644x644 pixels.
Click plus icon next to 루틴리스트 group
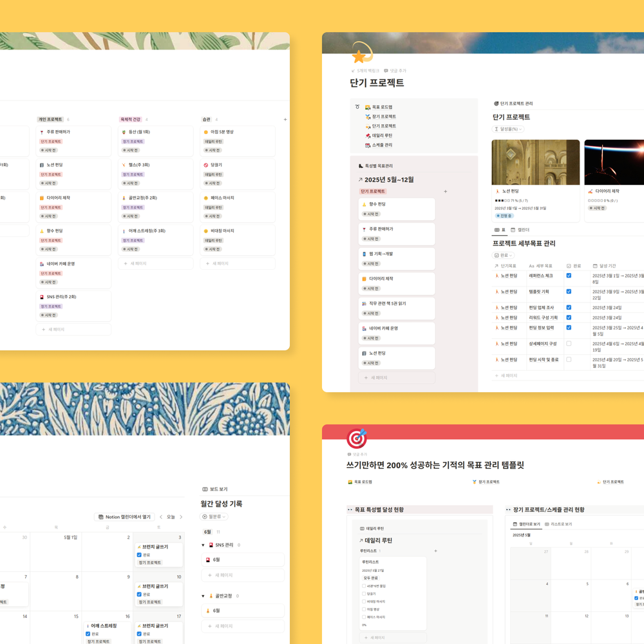click(x=435, y=551)
